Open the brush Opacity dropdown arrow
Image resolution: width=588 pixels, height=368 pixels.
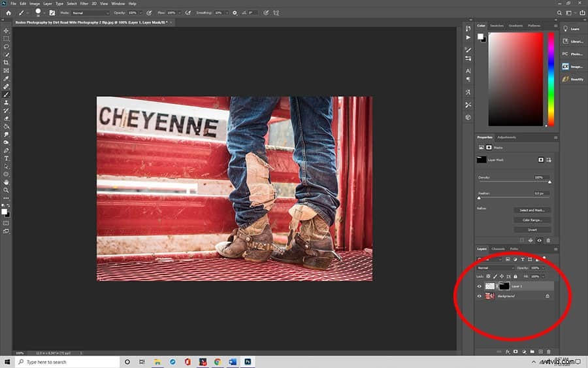(140, 13)
